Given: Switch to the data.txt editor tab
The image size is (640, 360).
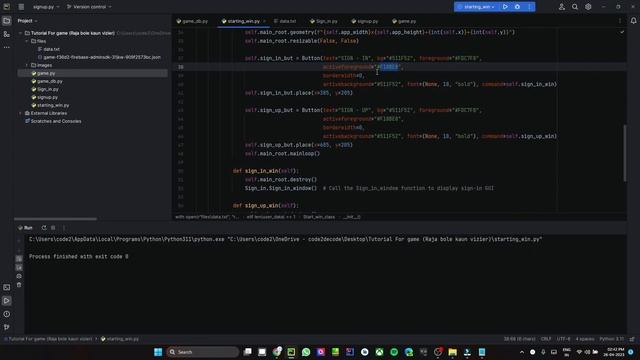Looking at the screenshot, I should [x=285, y=21].
